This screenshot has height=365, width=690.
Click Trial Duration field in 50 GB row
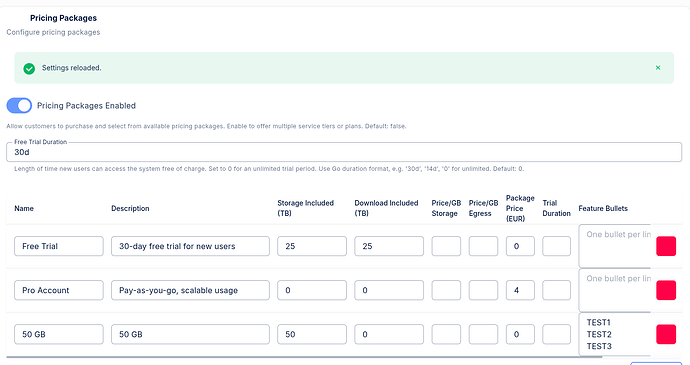(557, 334)
